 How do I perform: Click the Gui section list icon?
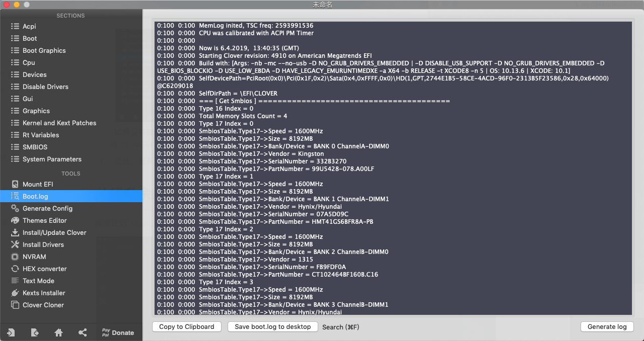[15, 99]
